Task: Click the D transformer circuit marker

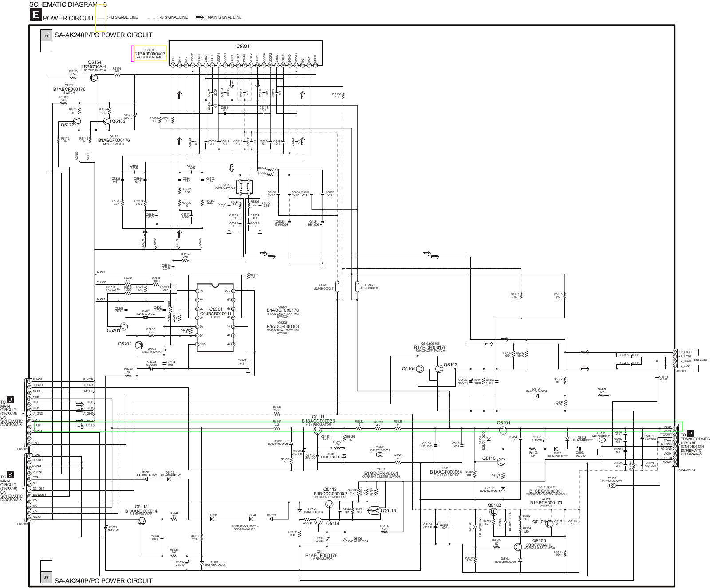Action: pos(690,433)
